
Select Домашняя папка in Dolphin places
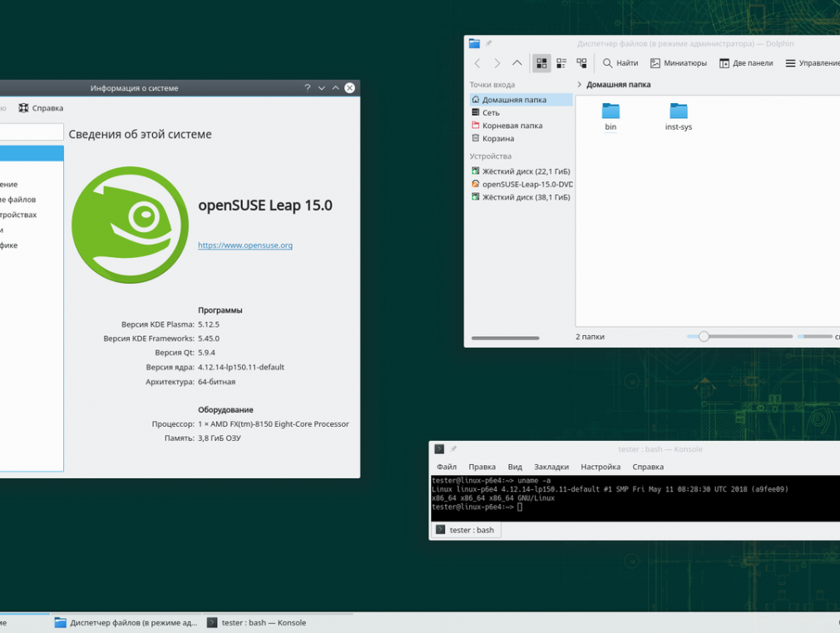(521, 100)
